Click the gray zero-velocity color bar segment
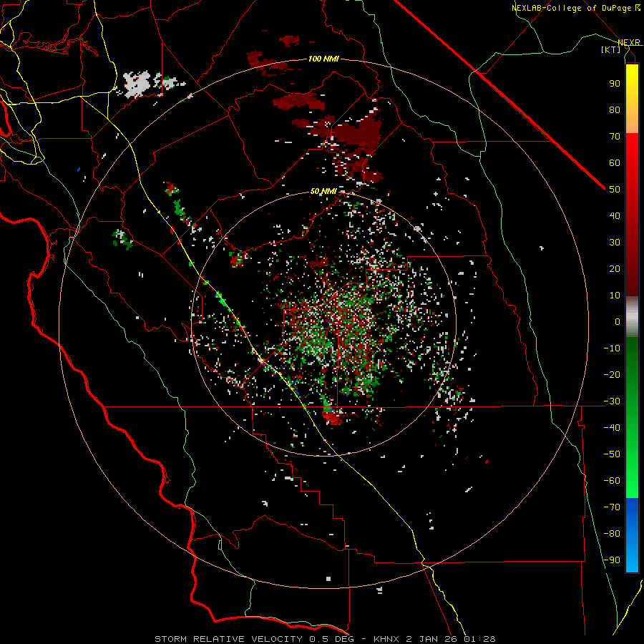 pyautogui.click(x=632, y=317)
